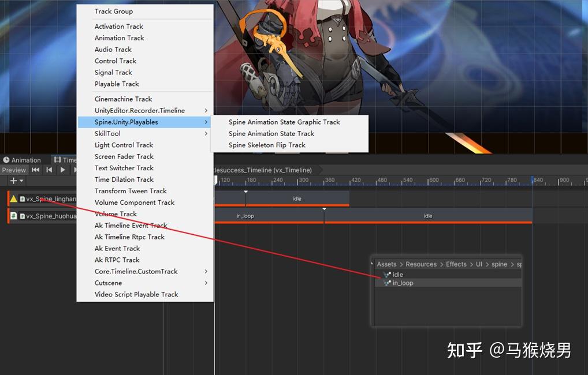Add a Video Script Playable Track
This screenshot has width=588, height=375.
[x=145, y=294]
